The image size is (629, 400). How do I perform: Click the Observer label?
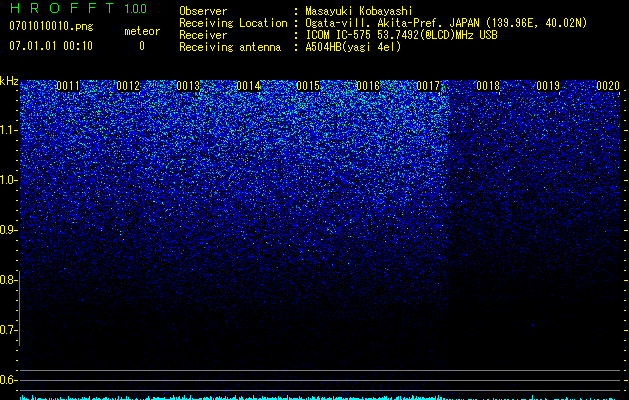point(203,11)
